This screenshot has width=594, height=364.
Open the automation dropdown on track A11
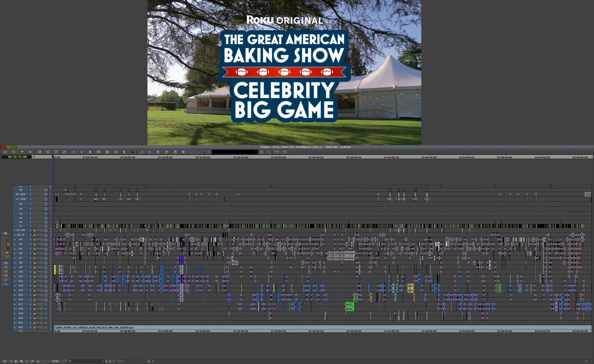[x=40, y=277]
